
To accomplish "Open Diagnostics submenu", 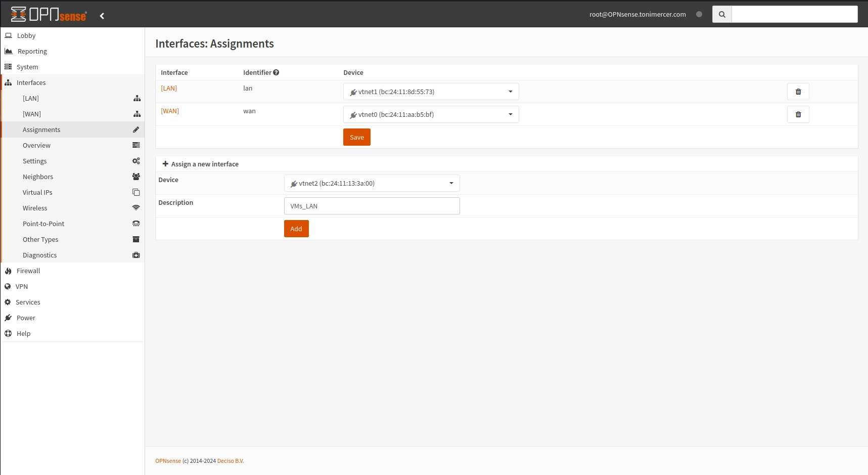I will [x=72, y=255].
